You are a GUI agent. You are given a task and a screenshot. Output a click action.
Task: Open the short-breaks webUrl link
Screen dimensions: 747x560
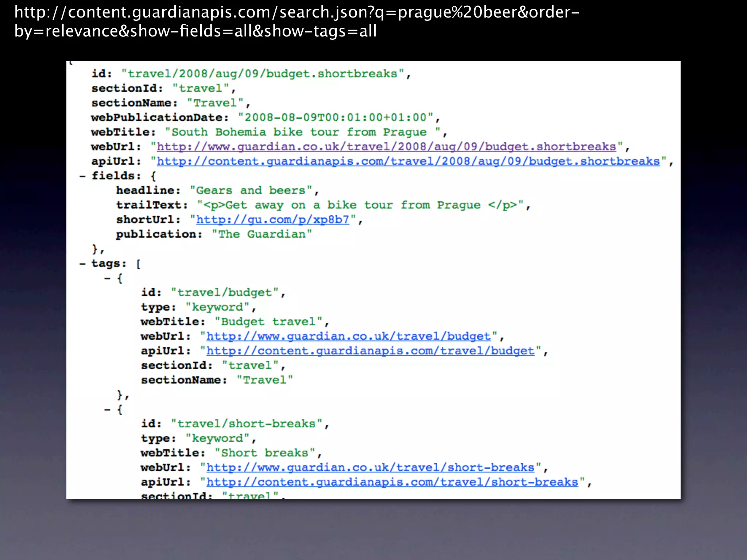(x=370, y=468)
